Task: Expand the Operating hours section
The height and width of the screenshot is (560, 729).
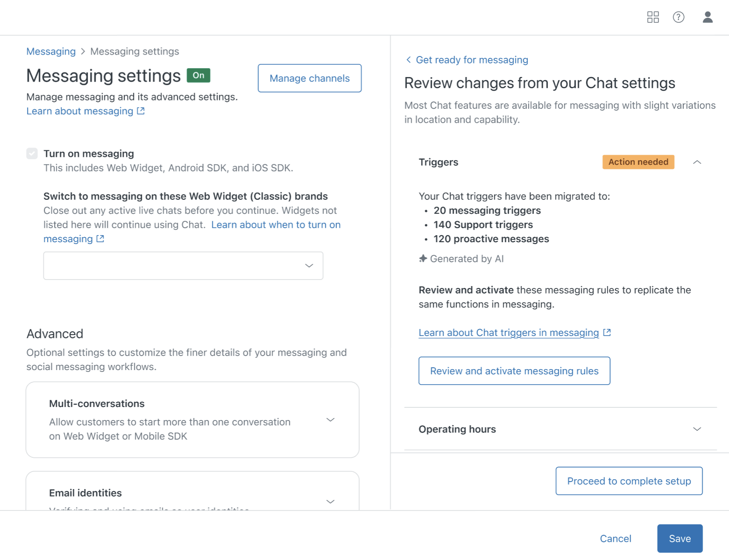Action: (697, 429)
